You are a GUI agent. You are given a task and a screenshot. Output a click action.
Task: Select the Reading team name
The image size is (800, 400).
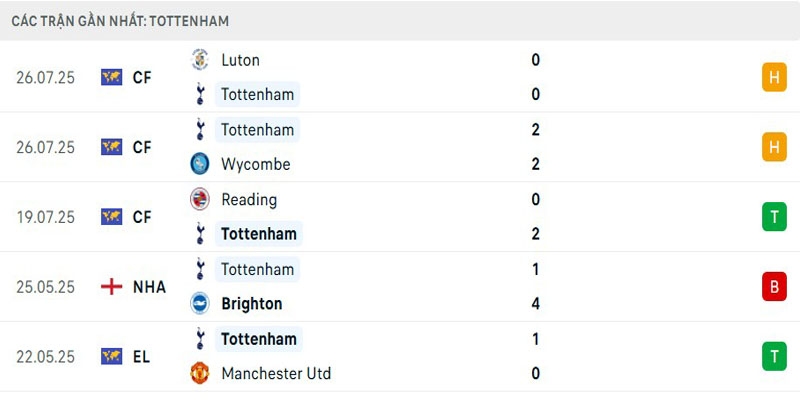(249, 199)
